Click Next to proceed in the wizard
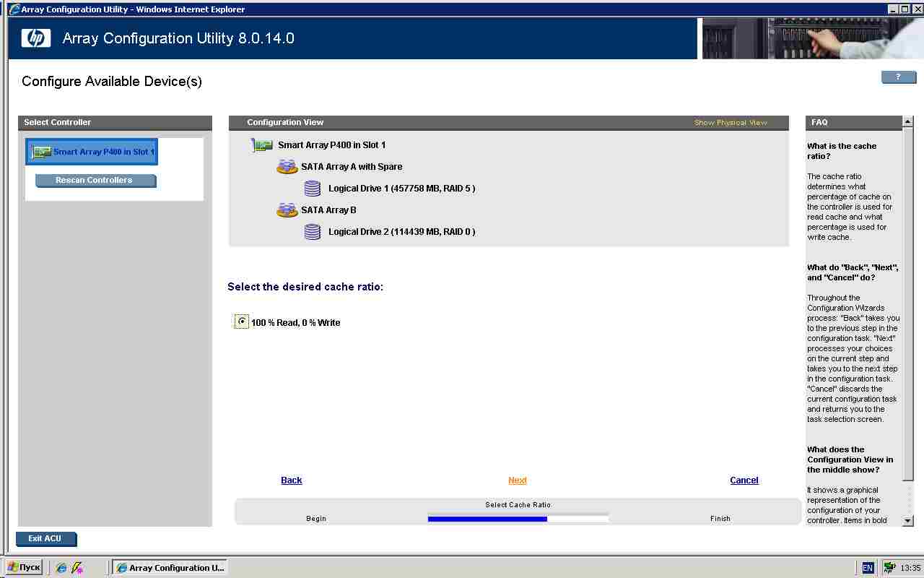The width and height of the screenshot is (924, 578). 517,480
